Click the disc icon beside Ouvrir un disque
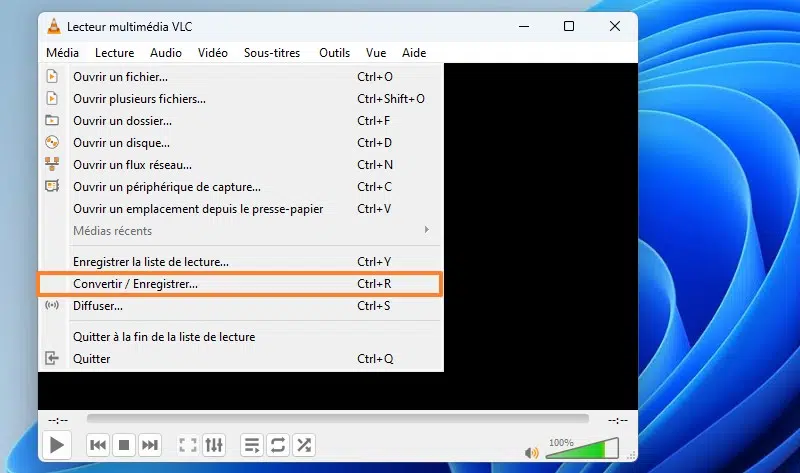Viewport: 800px width, 473px height. pyautogui.click(x=52, y=142)
